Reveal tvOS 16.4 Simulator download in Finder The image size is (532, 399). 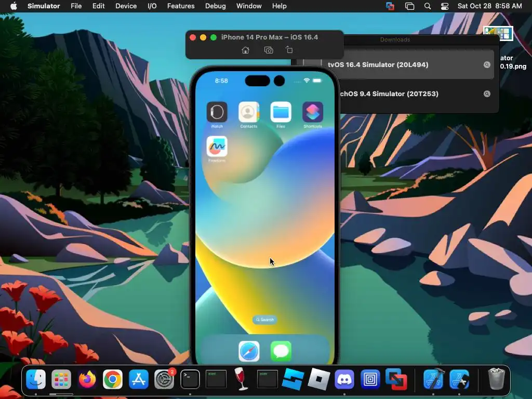487,64
